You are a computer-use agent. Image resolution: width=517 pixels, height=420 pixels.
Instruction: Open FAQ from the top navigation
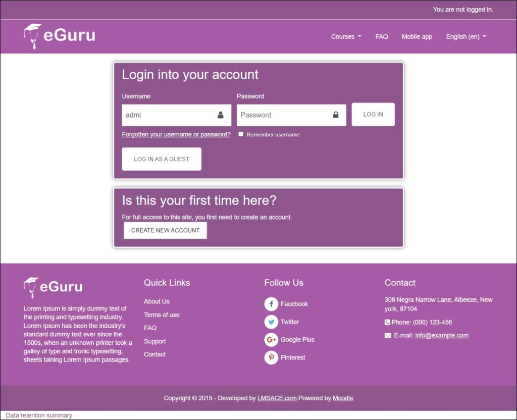click(x=382, y=37)
